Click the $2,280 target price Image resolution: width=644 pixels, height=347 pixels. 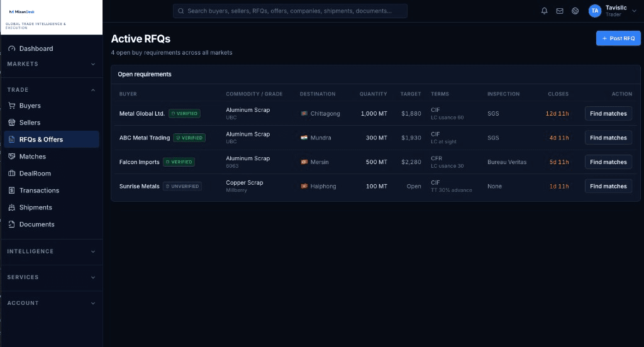point(411,162)
